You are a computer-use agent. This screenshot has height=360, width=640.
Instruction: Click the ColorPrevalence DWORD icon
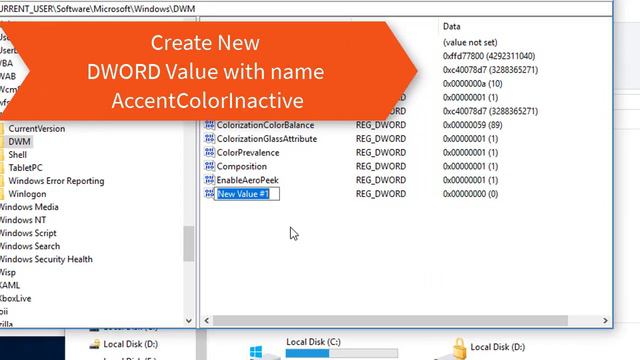(209, 153)
